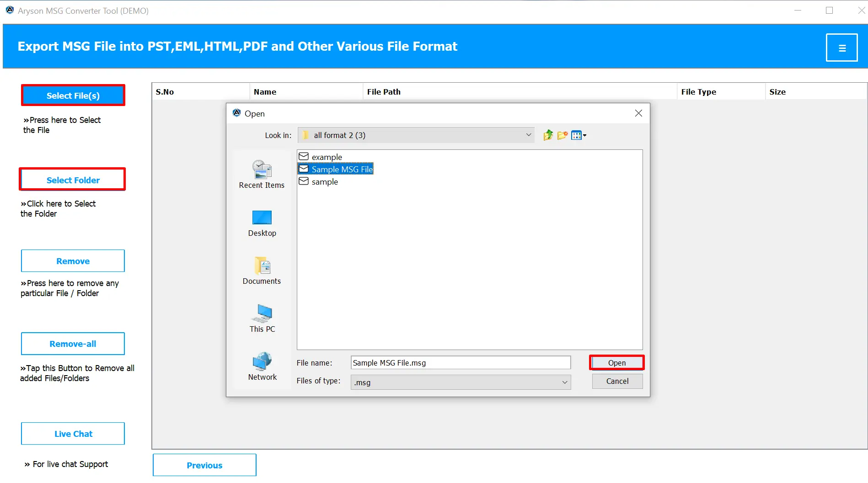Click the Size column header
Viewport: 868px width, 483px height.
click(816, 92)
